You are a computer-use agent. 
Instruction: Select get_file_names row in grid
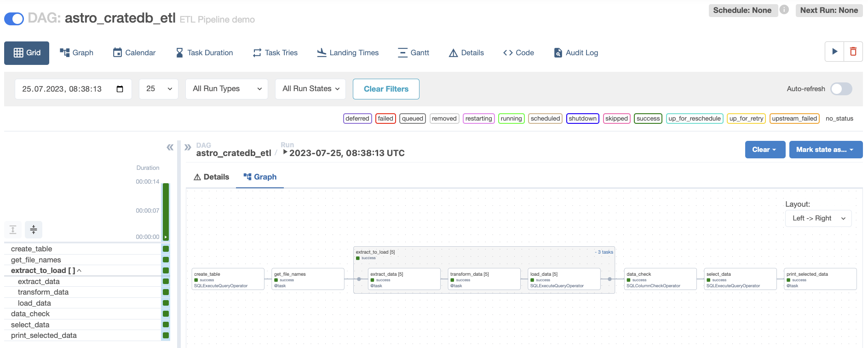tap(83, 260)
